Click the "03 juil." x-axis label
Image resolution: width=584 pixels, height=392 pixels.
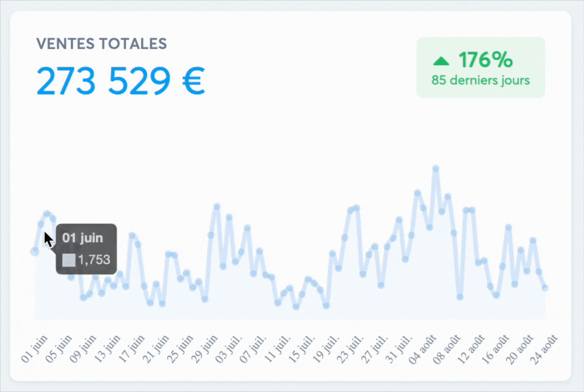tap(228, 349)
